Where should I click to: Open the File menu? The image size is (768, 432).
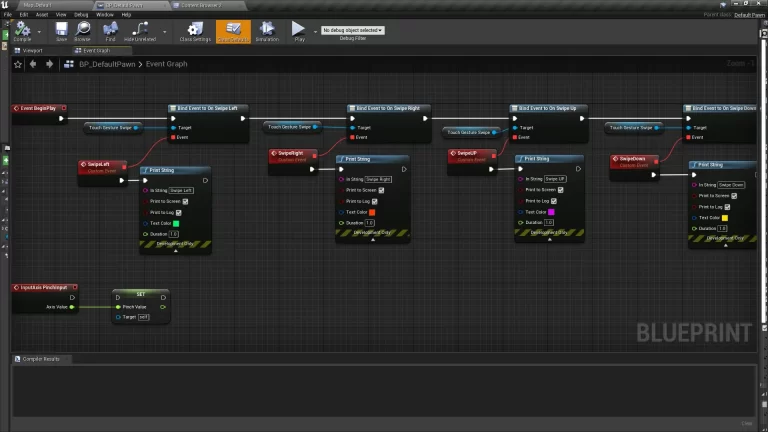click(8, 15)
